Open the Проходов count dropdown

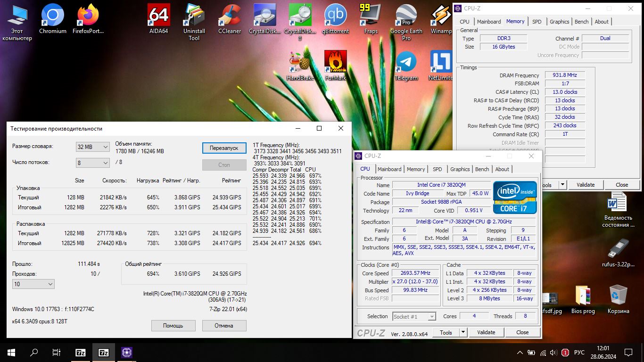(x=33, y=284)
